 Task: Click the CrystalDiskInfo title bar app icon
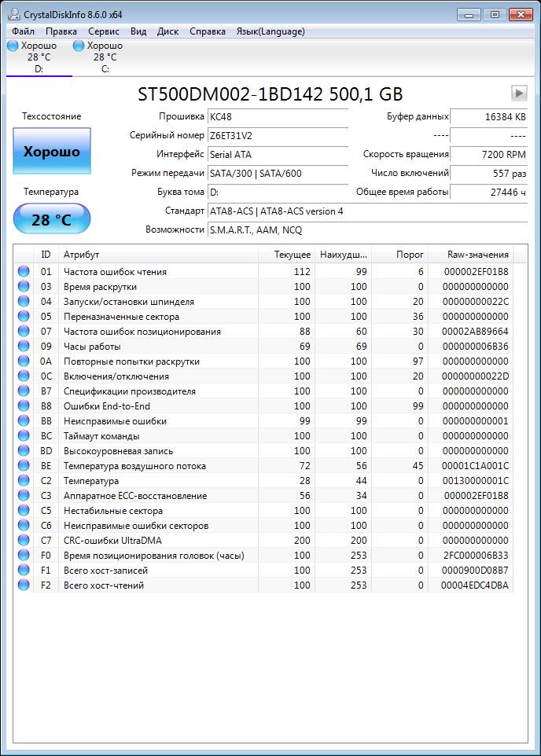(13, 14)
